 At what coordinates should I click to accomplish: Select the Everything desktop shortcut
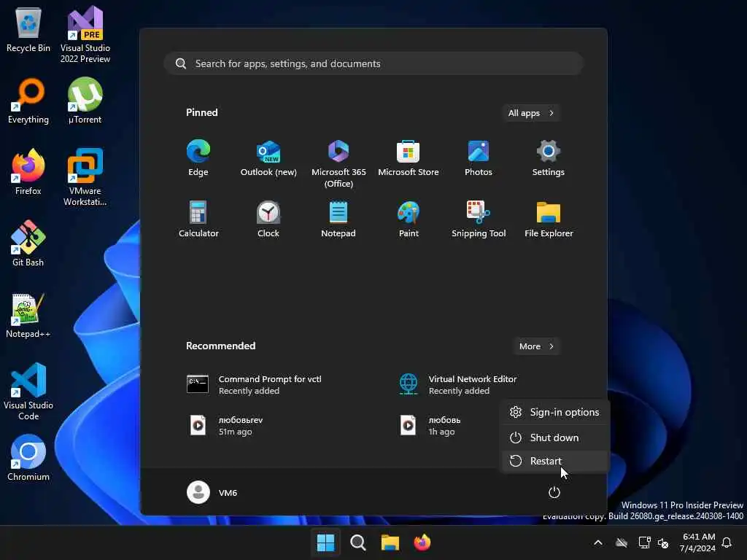click(28, 101)
